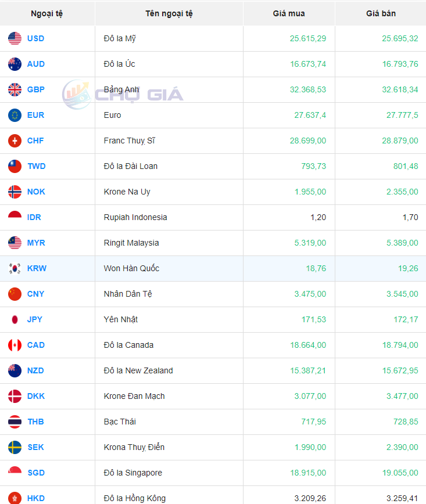Click the Thailand flag icon
The height and width of the screenshot is (504, 426).
(15, 422)
